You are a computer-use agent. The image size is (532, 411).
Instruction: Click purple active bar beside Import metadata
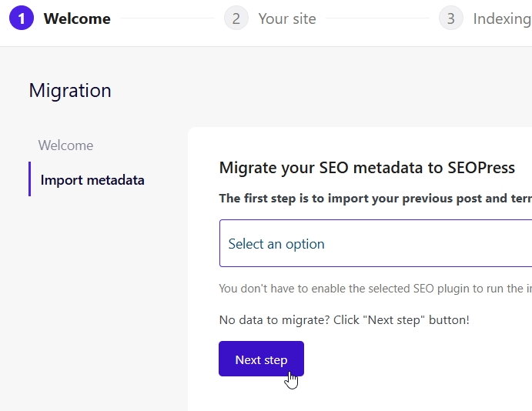[30, 179]
